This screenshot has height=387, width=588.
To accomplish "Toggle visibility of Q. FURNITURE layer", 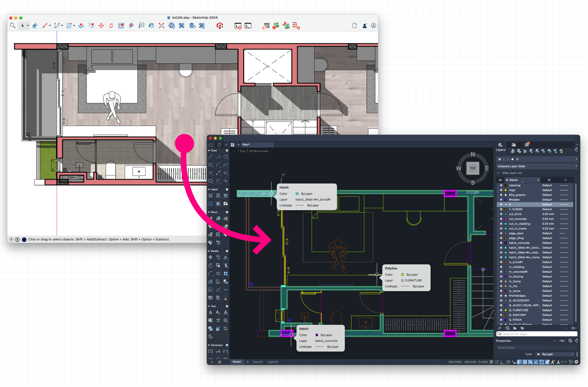I will (501, 310).
